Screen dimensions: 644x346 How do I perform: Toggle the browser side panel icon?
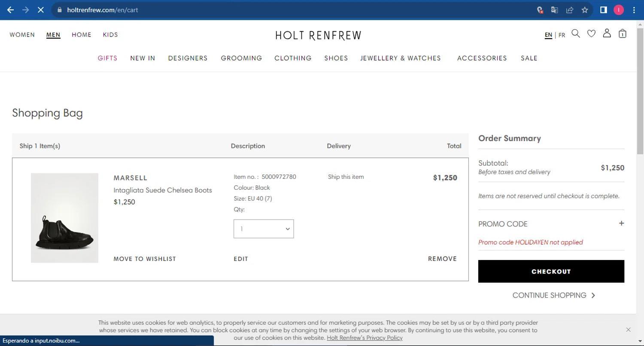[x=604, y=10]
